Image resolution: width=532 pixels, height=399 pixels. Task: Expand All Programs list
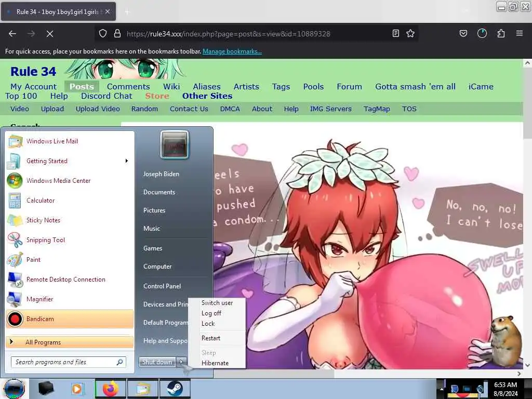(70, 342)
